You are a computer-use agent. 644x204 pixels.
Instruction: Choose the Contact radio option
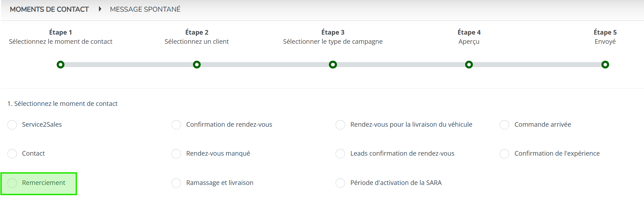tap(12, 154)
